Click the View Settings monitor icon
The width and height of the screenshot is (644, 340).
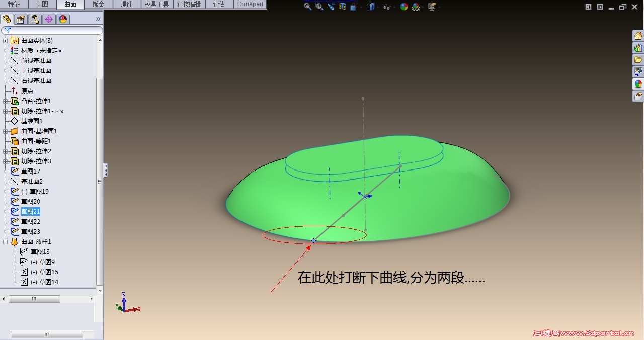[432, 7]
